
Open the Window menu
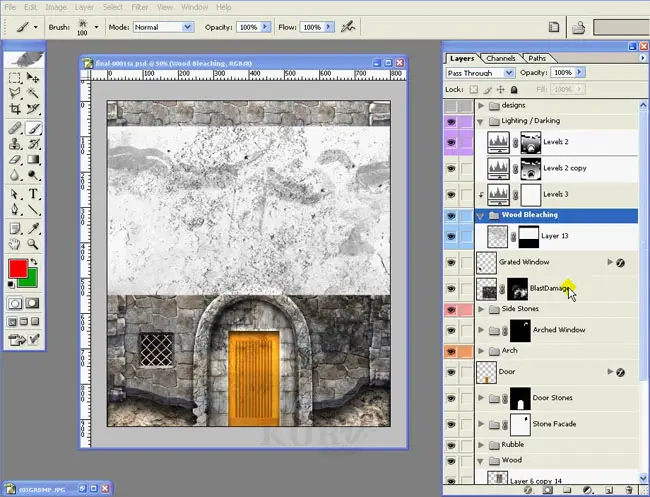[194, 7]
